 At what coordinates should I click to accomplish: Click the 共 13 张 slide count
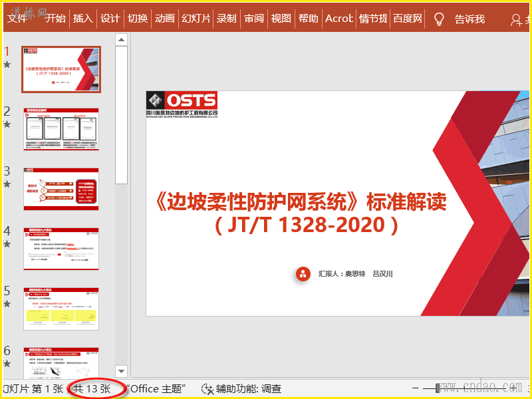pos(92,389)
